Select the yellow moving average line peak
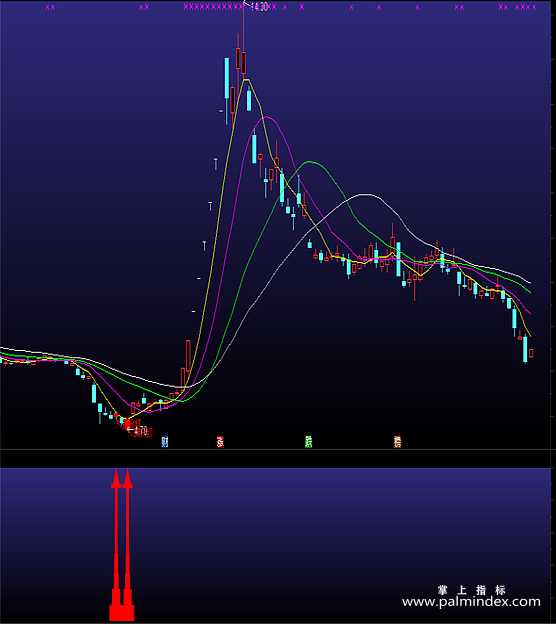Viewport: 556px width, 624px height. coord(246,80)
